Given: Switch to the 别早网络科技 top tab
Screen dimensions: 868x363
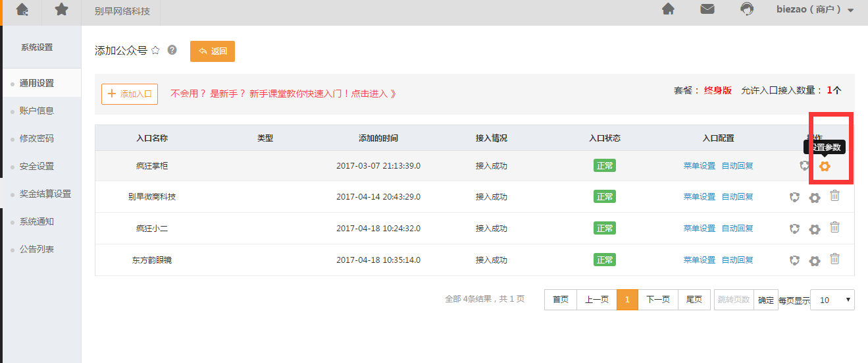Looking at the screenshot, I should (x=122, y=11).
